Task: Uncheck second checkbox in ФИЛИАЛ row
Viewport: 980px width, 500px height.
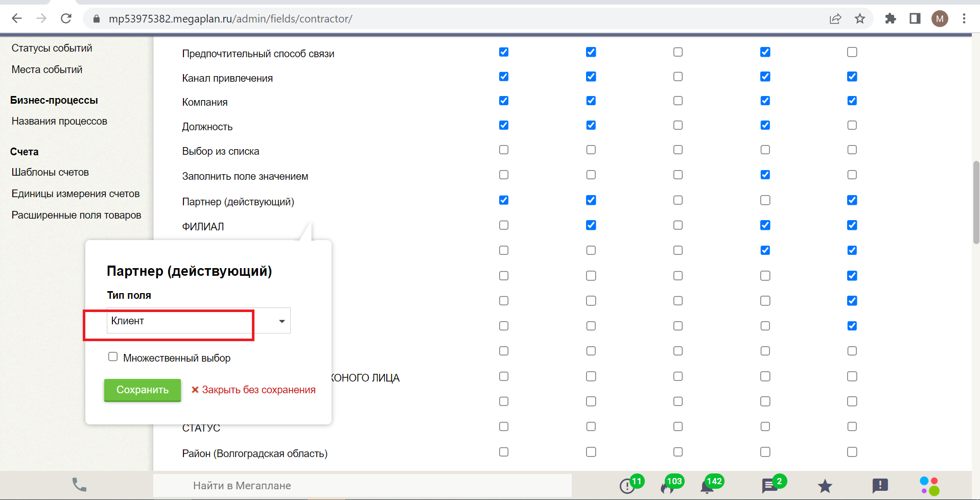Action: [x=591, y=225]
